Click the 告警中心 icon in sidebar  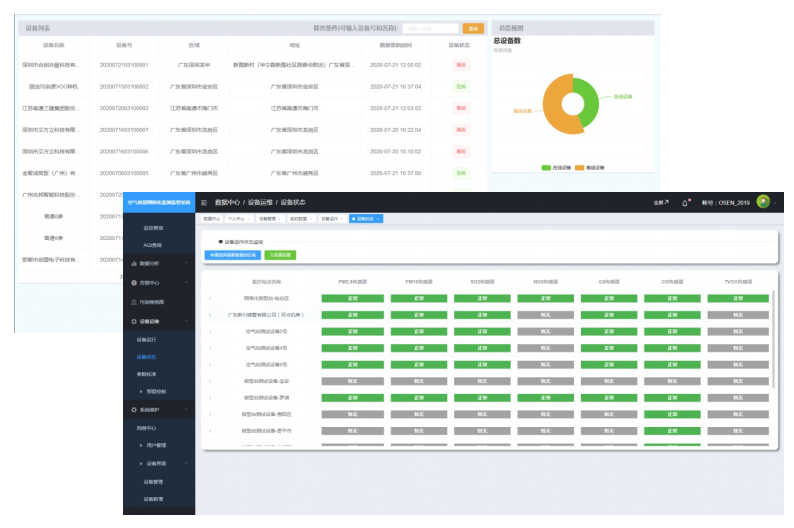click(134, 282)
